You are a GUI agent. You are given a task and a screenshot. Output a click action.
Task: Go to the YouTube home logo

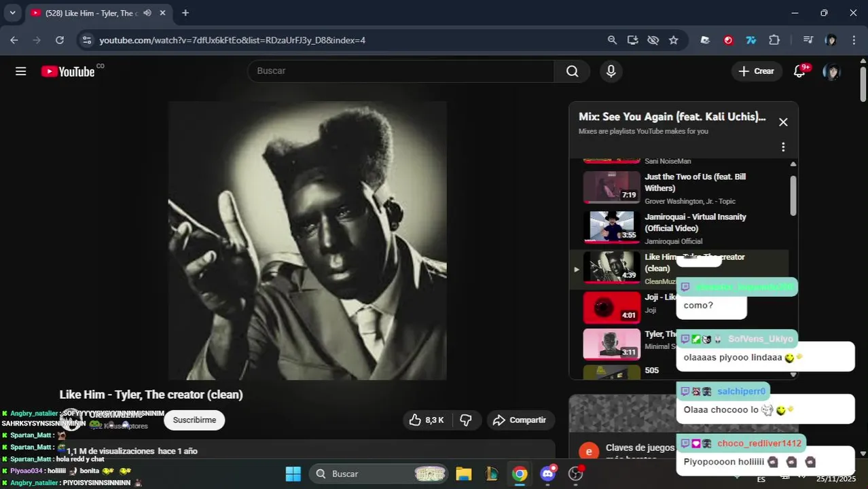68,71
